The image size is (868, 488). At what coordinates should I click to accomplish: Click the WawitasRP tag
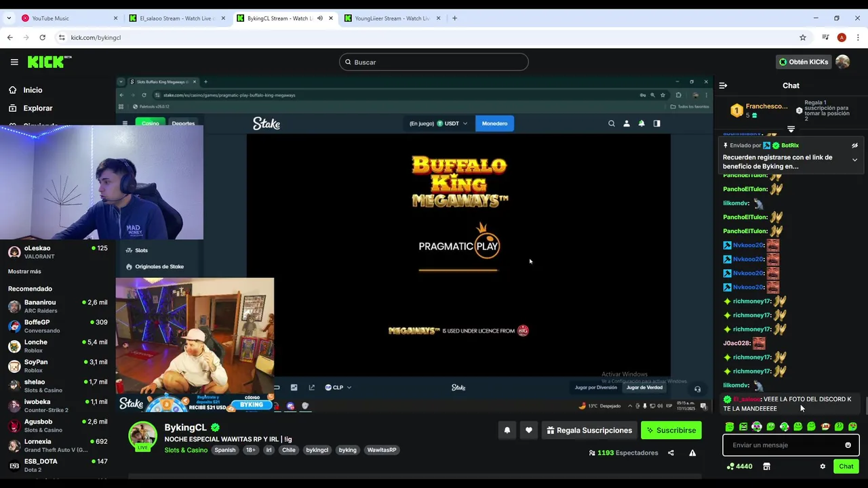382,450
